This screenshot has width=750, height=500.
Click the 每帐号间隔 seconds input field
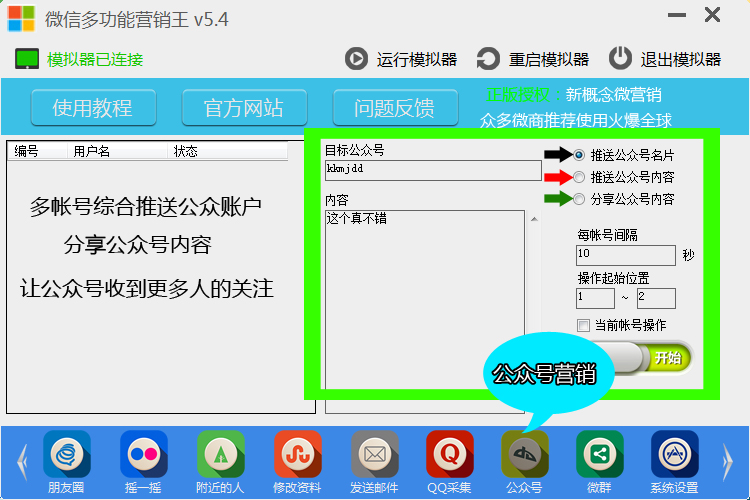626,255
